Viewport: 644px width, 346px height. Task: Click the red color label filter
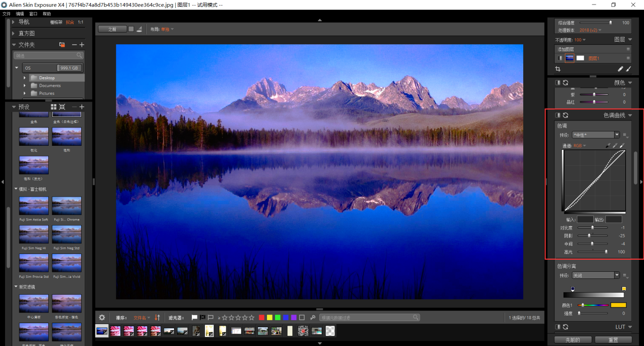261,318
